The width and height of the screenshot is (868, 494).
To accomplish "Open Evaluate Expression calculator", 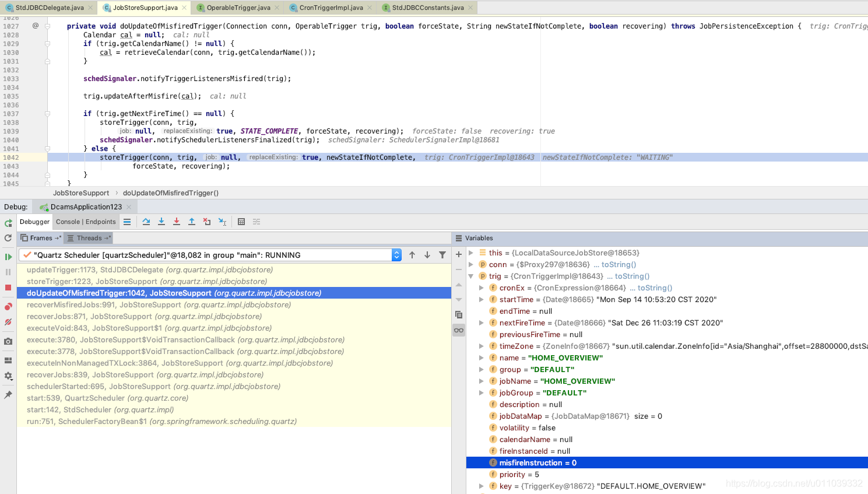I will coord(241,222).
